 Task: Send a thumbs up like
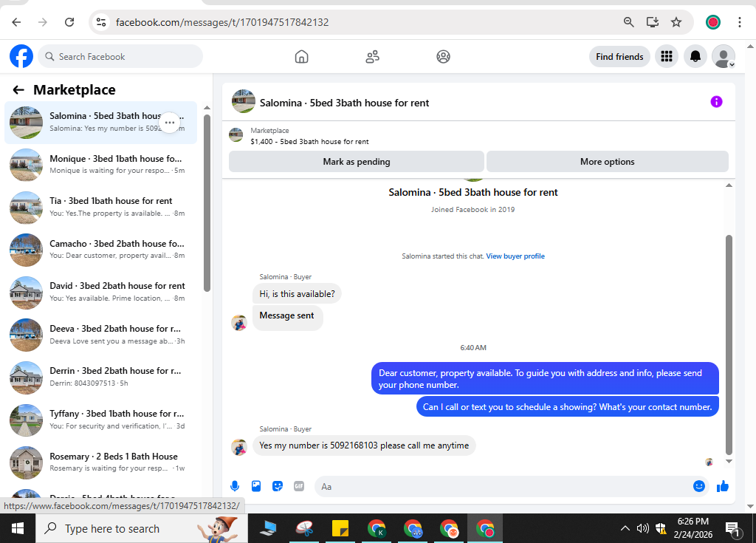tap(722, 486)
